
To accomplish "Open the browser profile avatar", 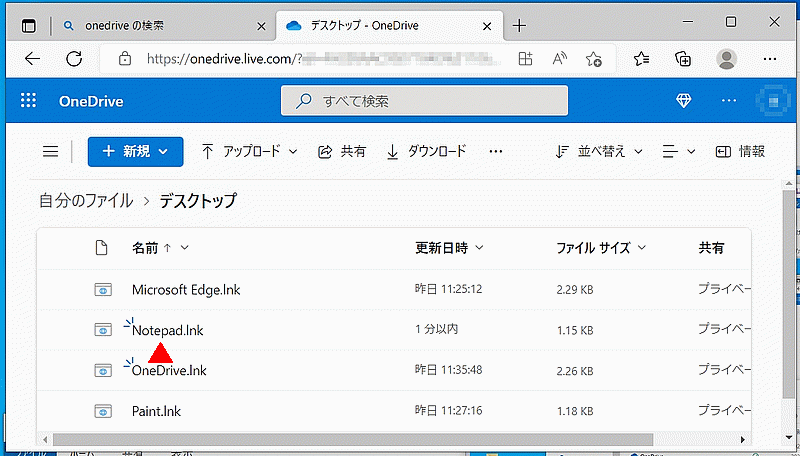I will coord(726,59).
